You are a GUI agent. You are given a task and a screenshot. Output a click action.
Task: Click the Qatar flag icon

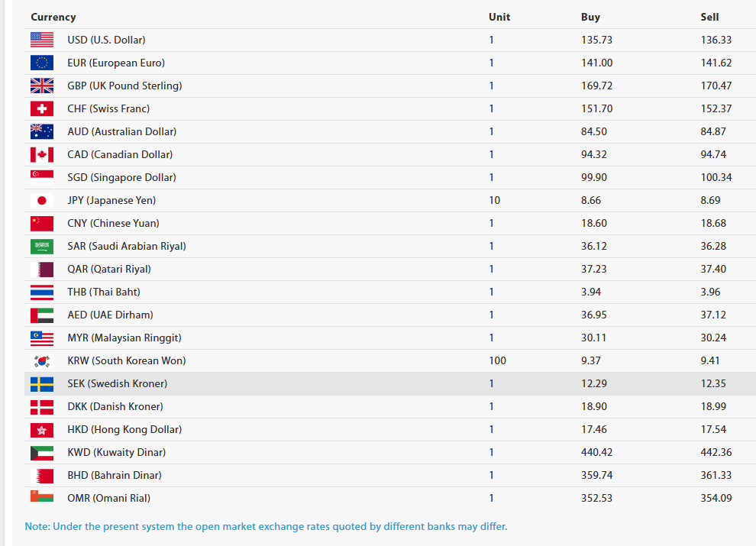[42, 269]
